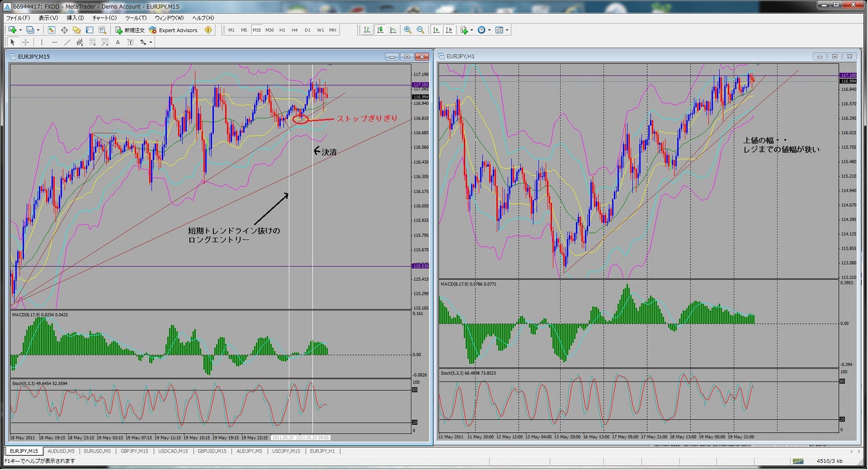Select the Fibonacci retracement tool
Viewport: 868px width, 470px height.
[x=92, y=42]
